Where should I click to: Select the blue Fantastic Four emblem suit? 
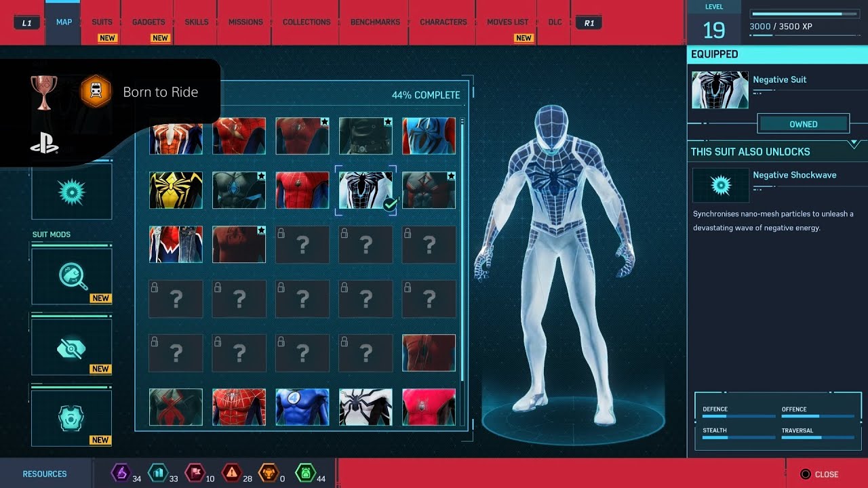(302, 407)
